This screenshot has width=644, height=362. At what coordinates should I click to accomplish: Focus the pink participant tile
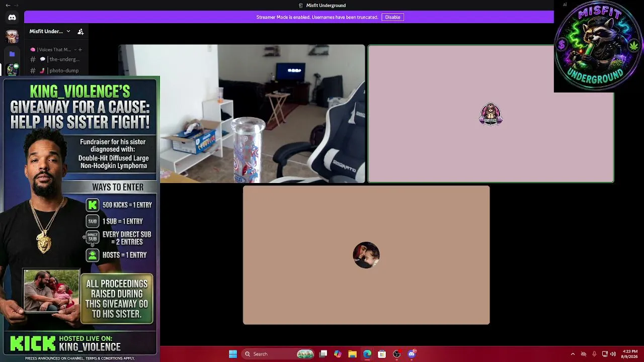coord(491,114)
